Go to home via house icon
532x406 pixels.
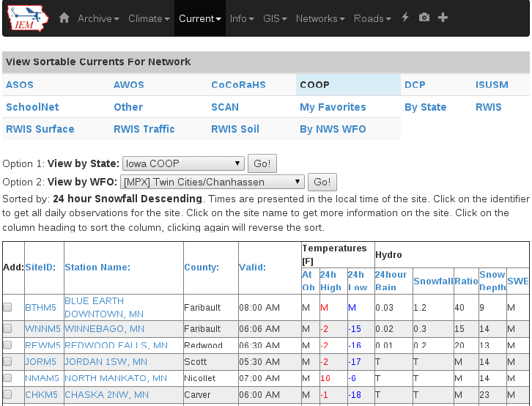click(x=64, y=18)
